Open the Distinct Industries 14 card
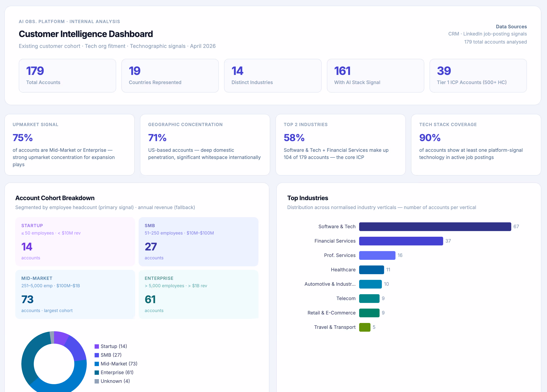The image size is (547, 392). [x=273, y=76]
